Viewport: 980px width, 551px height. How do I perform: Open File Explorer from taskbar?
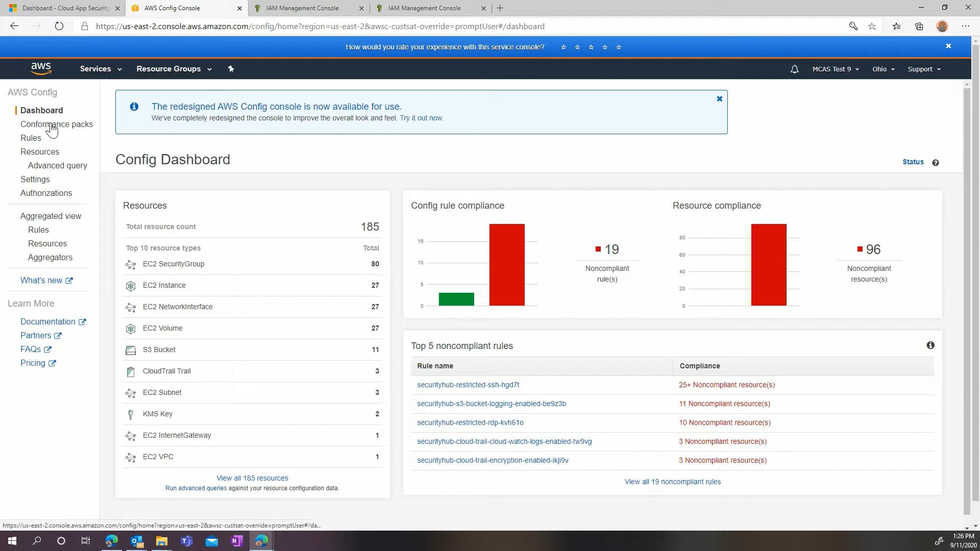coord(162,541)
